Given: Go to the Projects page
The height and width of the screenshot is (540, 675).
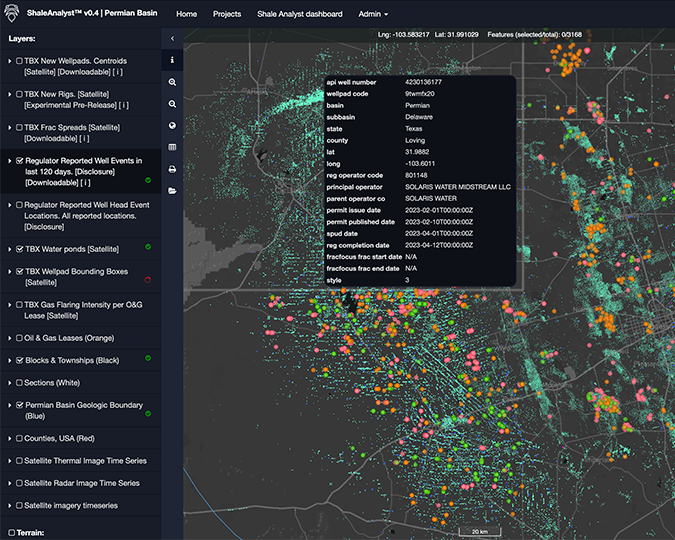Looking at the screenshot, I should click(x=227, y=14).
